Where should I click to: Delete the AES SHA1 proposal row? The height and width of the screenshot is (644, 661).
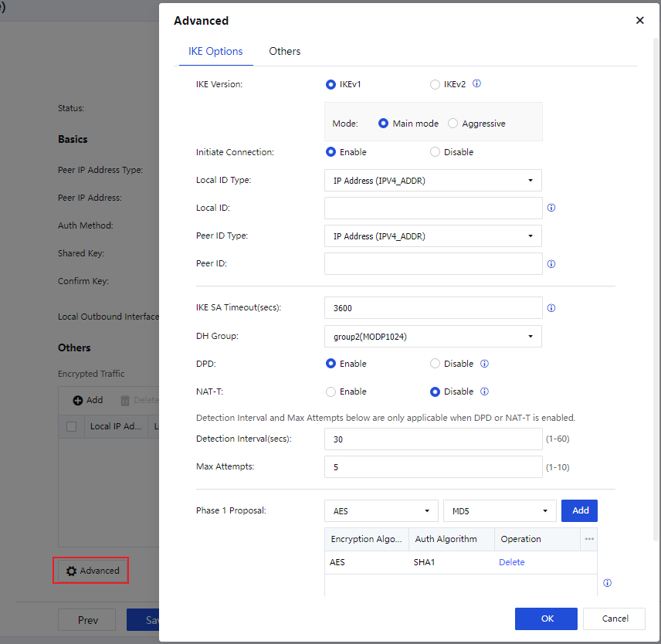tap(511, 562)
